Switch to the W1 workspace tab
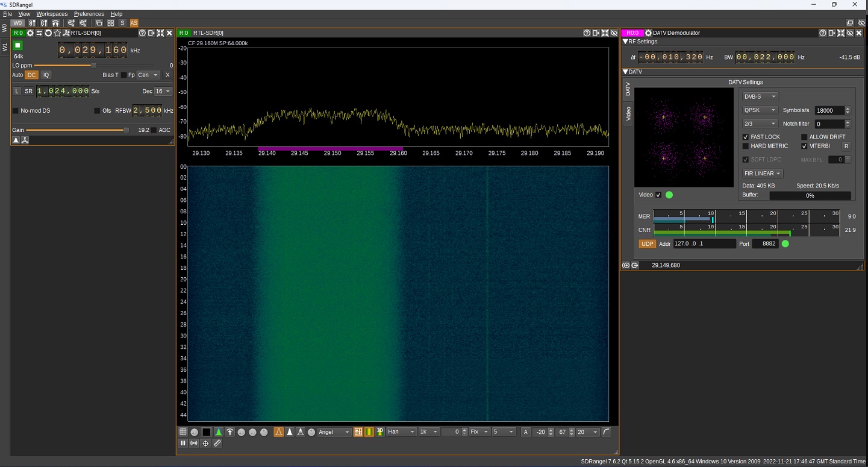The width and height of the screenshot is (868, 467). tap(5, 47)
